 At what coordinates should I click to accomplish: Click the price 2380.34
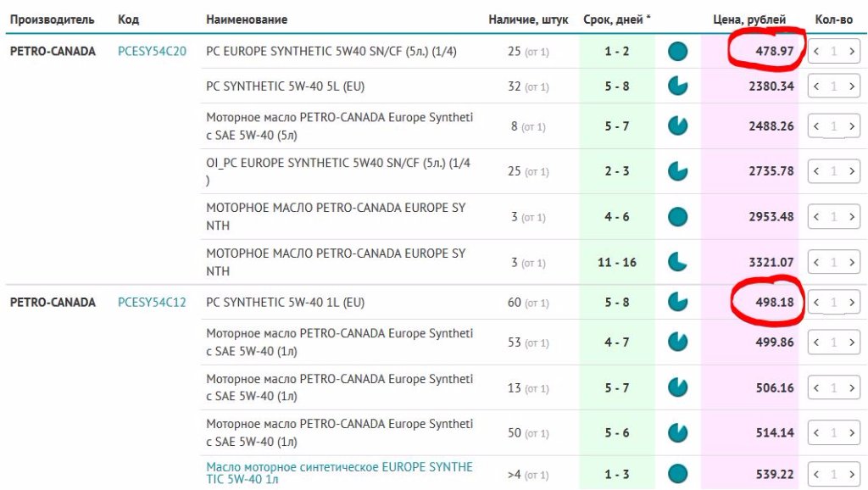pos(771,86)
